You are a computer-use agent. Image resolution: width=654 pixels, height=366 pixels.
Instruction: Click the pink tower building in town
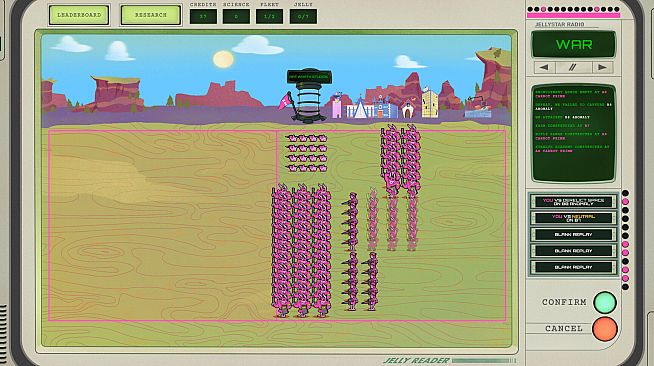tap(337, 105)
